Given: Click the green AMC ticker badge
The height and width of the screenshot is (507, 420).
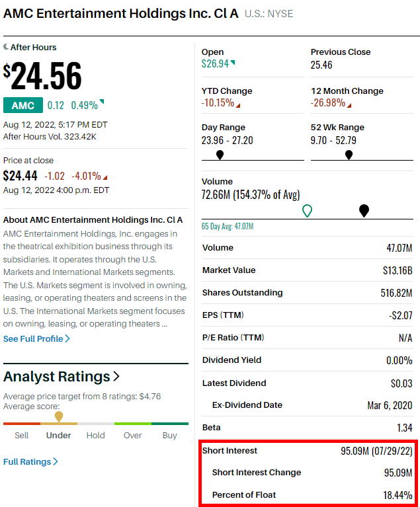Looking at the screenshot, I should (22, 105).
